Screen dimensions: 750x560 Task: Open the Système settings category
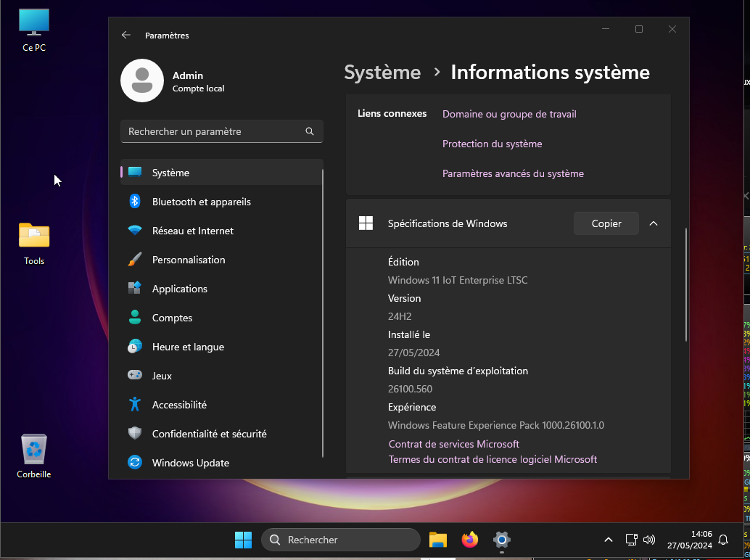tap(222, 172)
